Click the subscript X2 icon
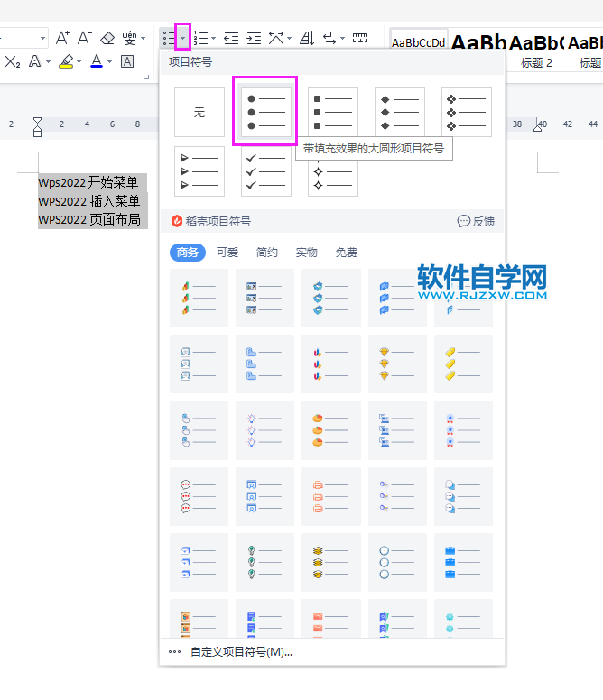The width and height of the screenshot is (603, 700). [x=13, y=61]
